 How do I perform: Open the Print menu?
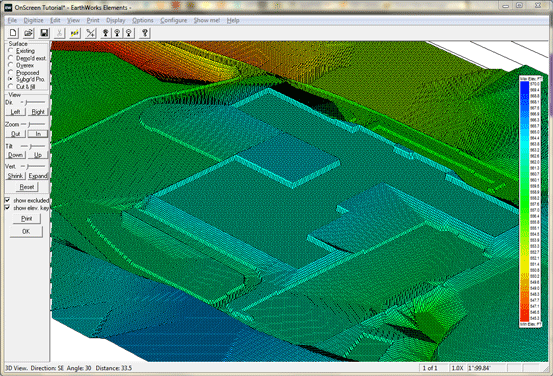point(93,20)
